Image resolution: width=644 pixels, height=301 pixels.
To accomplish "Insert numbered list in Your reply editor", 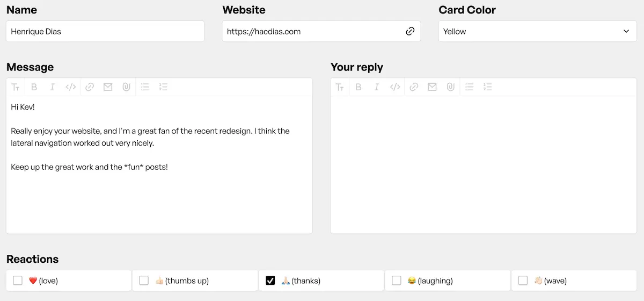I will point(487,87).
